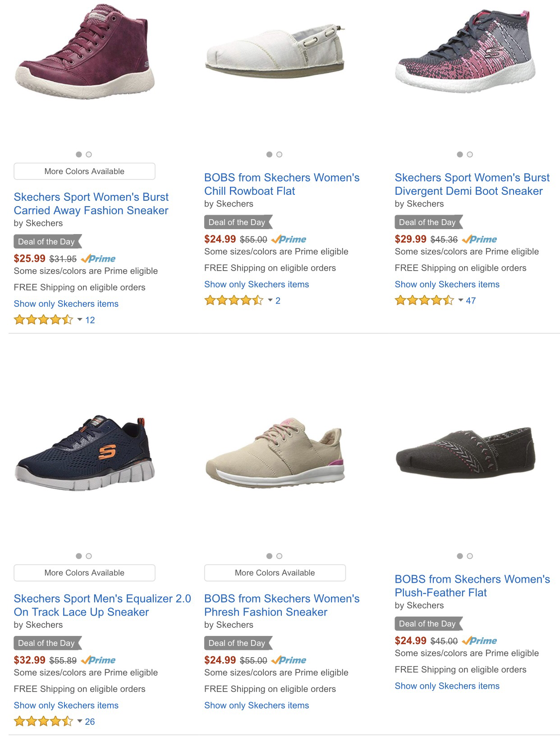Click the navy and pink Demi Boot sneaker image
Viewport: 560px width, 737px height.
point(465,52)
